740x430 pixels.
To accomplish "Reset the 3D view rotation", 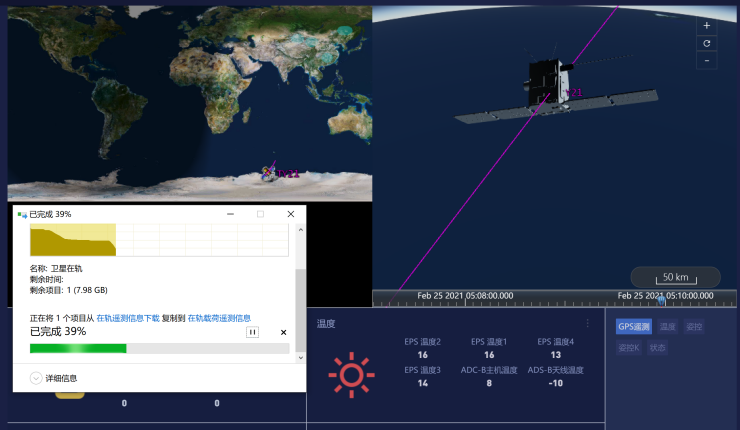I will point(707,43).
